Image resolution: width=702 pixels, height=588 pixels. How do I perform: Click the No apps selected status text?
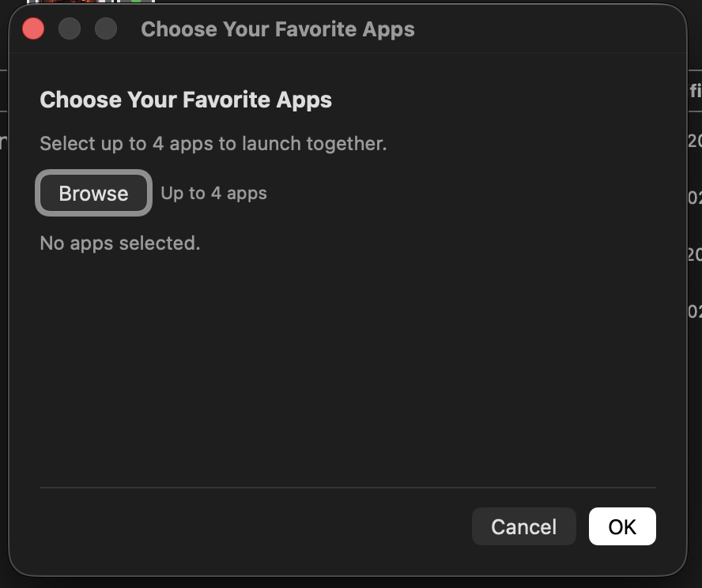pos(120,243)
